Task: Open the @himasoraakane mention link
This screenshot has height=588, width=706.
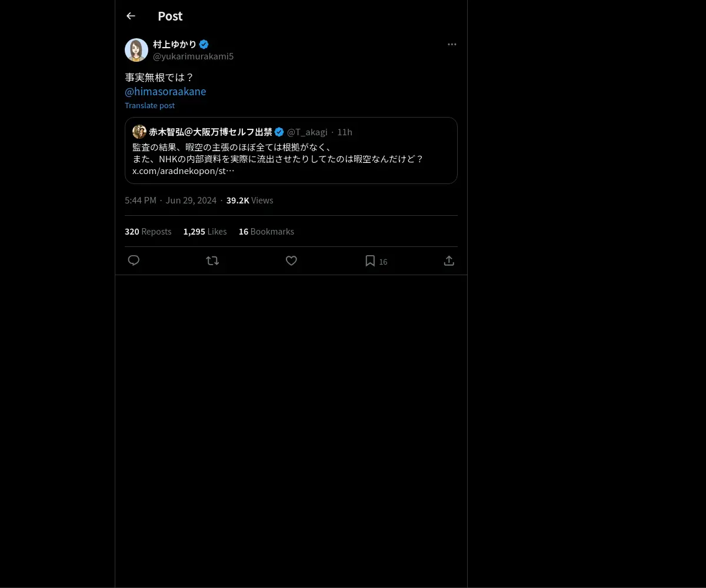Action: [x=165, y=91]
